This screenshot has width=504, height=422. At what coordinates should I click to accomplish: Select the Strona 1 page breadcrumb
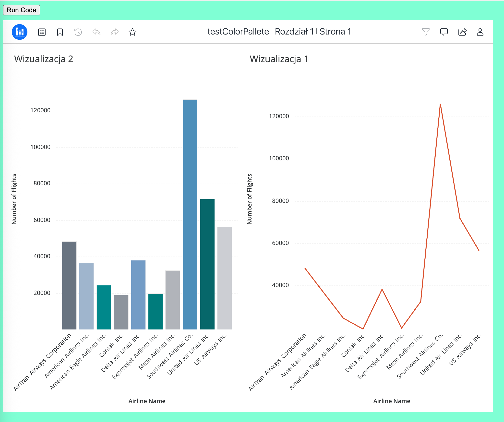pos(335,32)
